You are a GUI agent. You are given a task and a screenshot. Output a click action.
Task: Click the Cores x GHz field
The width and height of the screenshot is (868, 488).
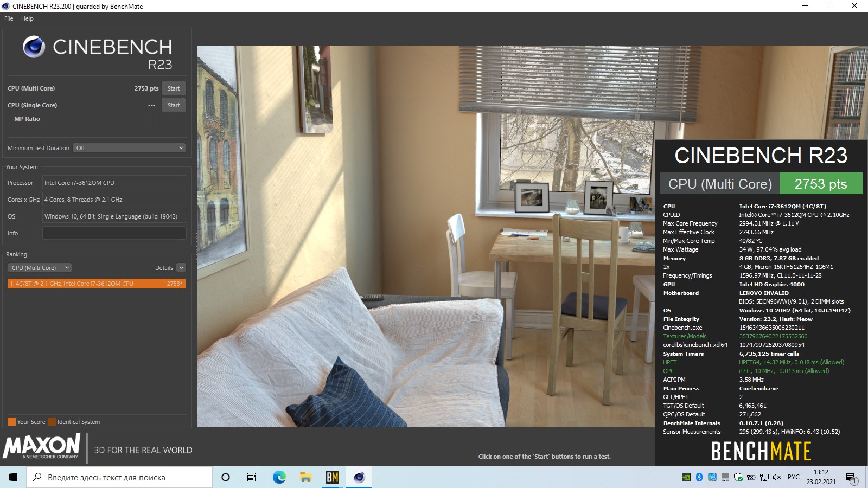pyautogui.click(x=114, y=200)
